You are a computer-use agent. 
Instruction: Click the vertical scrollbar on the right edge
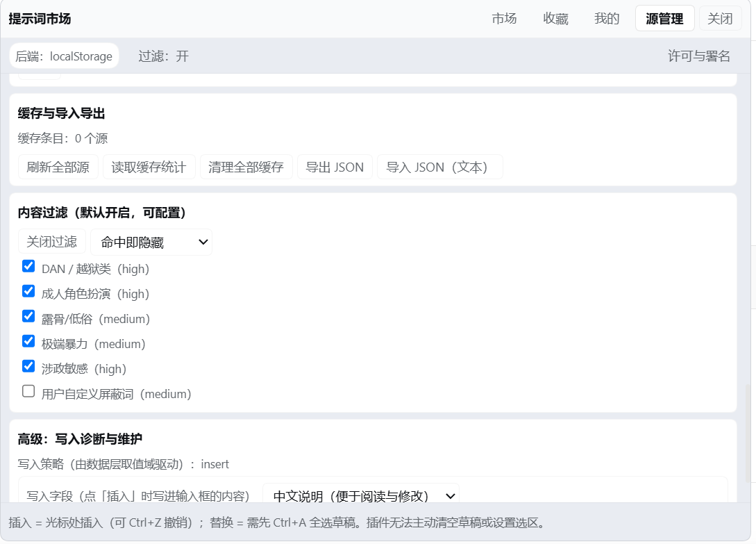click(748, 433)
